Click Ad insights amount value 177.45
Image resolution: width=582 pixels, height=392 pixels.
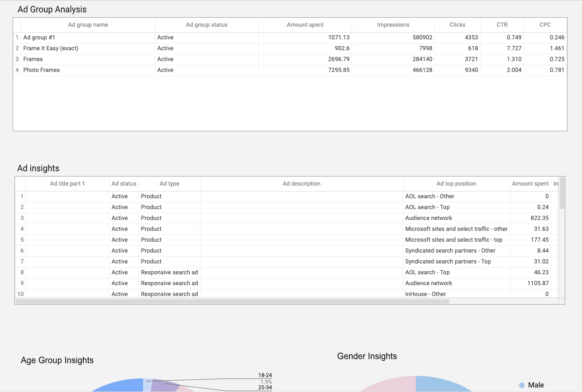[x=539, y=240]
